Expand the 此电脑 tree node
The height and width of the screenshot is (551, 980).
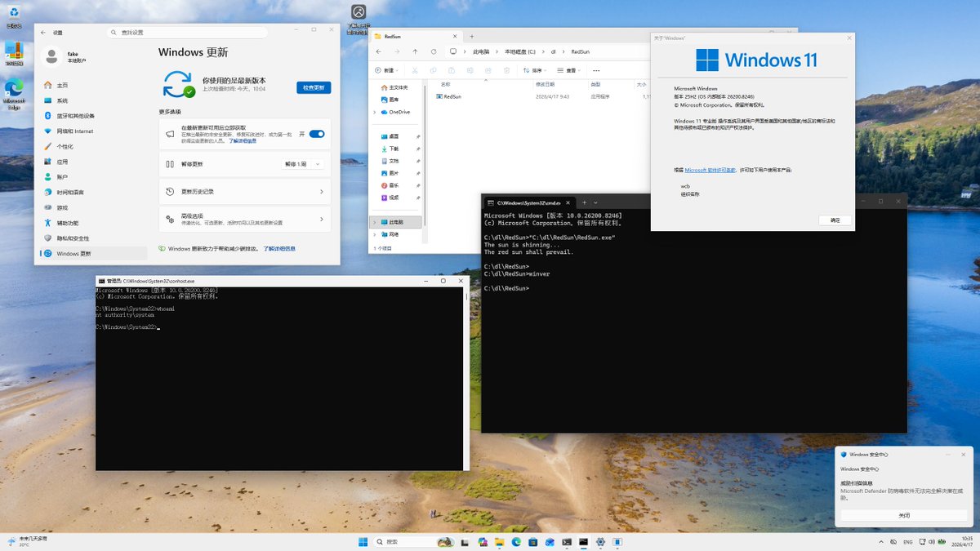click(x=375, y=222)
